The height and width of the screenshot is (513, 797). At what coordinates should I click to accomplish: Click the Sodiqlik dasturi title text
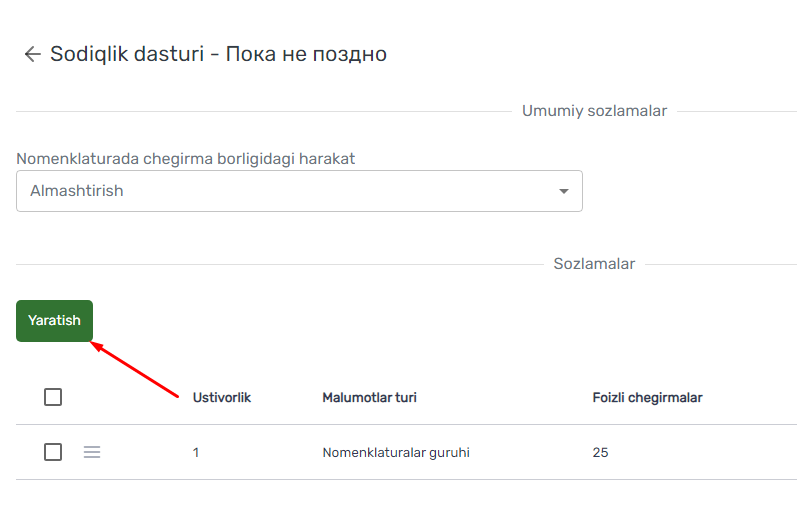[127, 54]
